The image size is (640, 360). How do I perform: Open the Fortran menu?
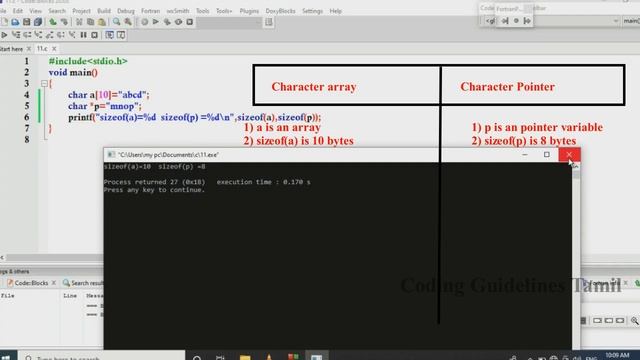coord(151,11)
